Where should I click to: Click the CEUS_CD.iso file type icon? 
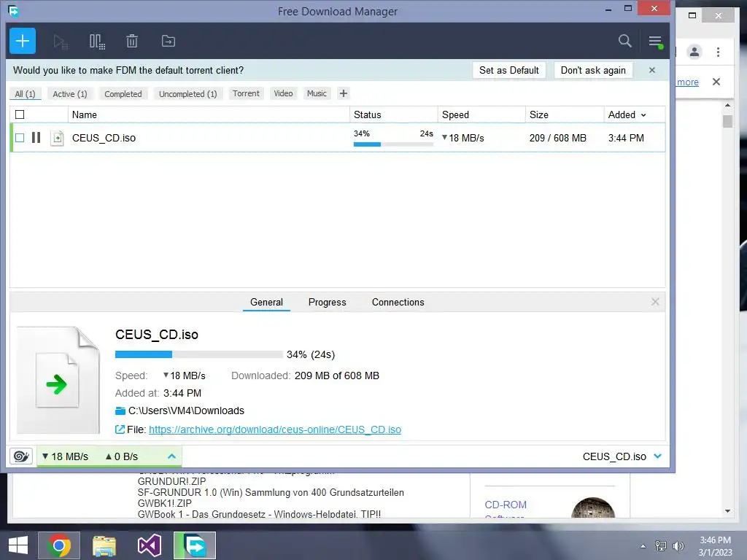57,138
